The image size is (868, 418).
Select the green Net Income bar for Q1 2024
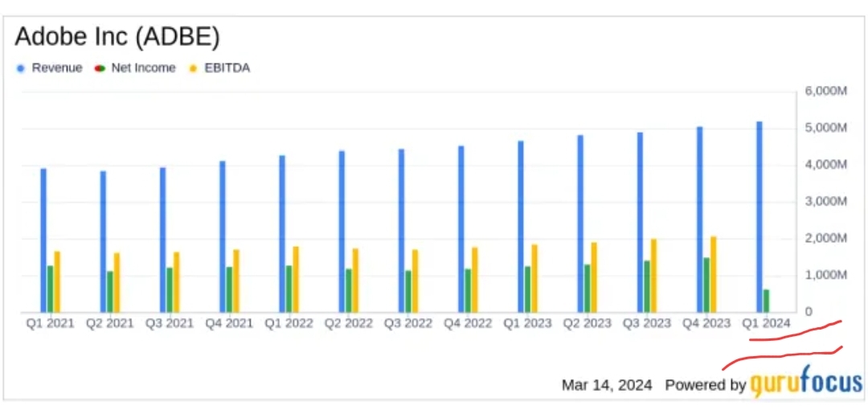(x=766, y=301)
